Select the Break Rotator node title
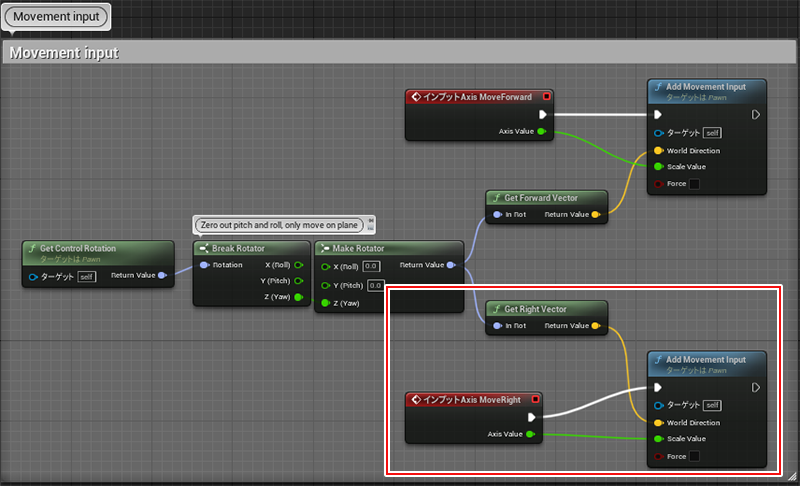The image size is (800, 486). point(238,248)
